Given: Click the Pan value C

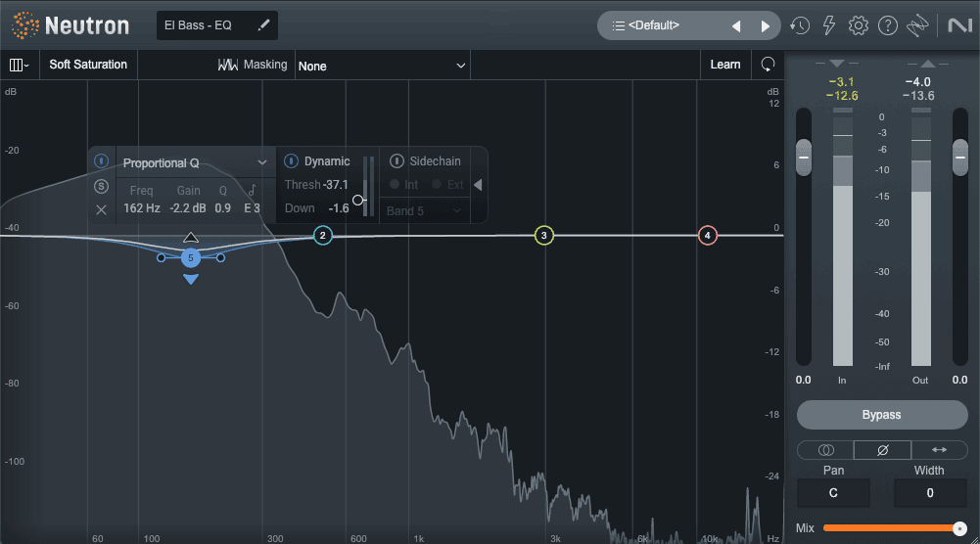Looking at the screenshot, I should pos(833,493).
